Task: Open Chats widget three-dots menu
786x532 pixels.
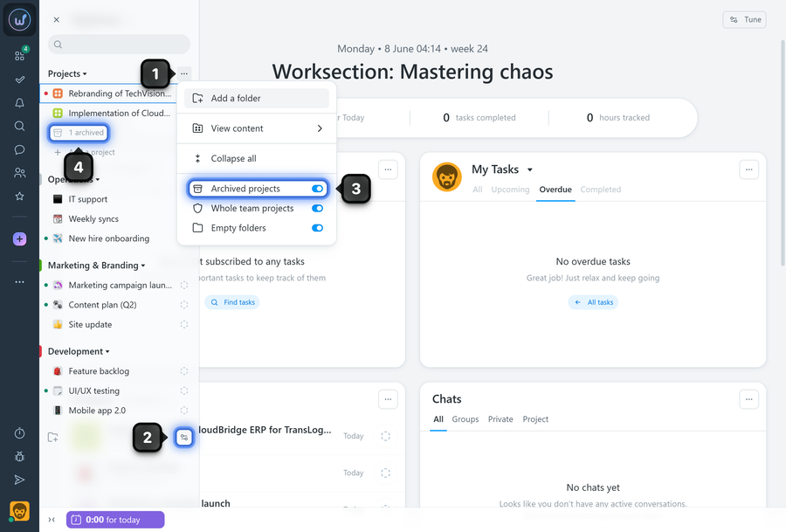Action: (749, 399)
